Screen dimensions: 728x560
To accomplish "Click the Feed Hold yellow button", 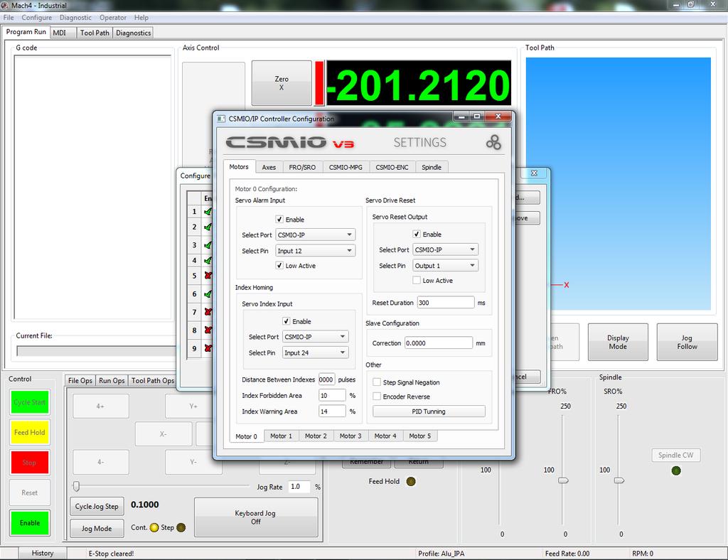I will tap(30, 432).
